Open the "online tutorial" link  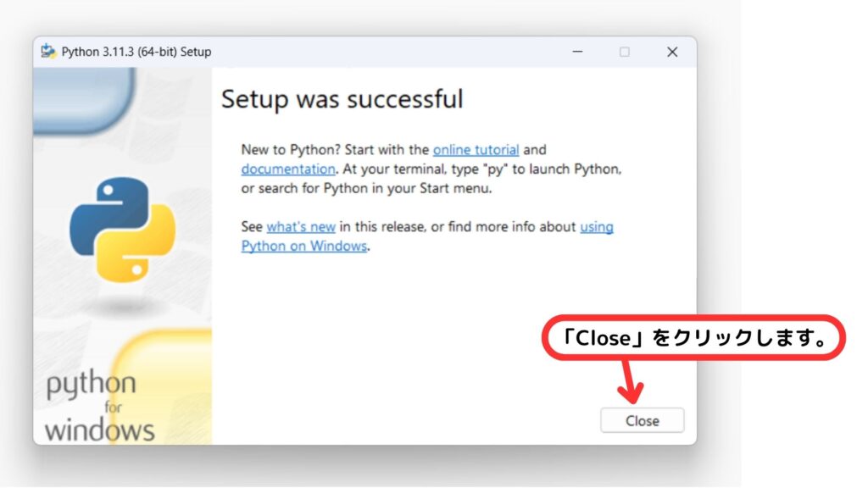point(476,150)
